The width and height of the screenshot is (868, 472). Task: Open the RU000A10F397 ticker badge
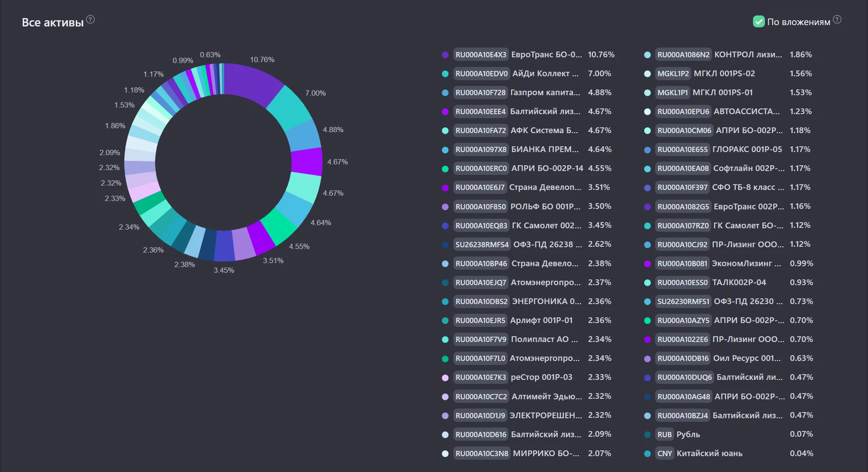[x=683, y=187]
